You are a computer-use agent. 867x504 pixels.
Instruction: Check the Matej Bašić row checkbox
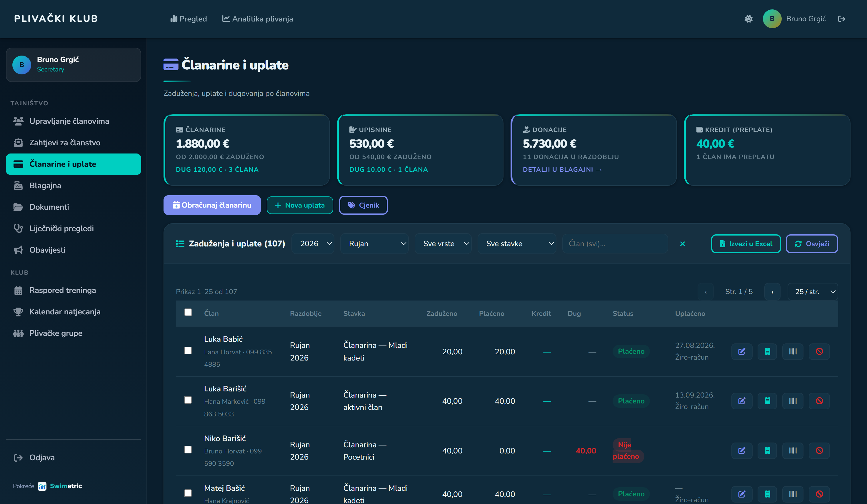[188, 493]
